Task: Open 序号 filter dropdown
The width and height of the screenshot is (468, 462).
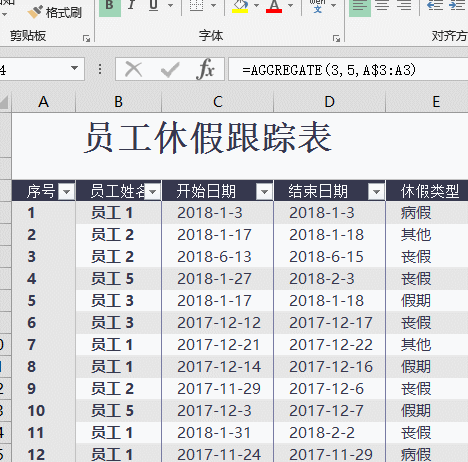Action: pos(66,192)
